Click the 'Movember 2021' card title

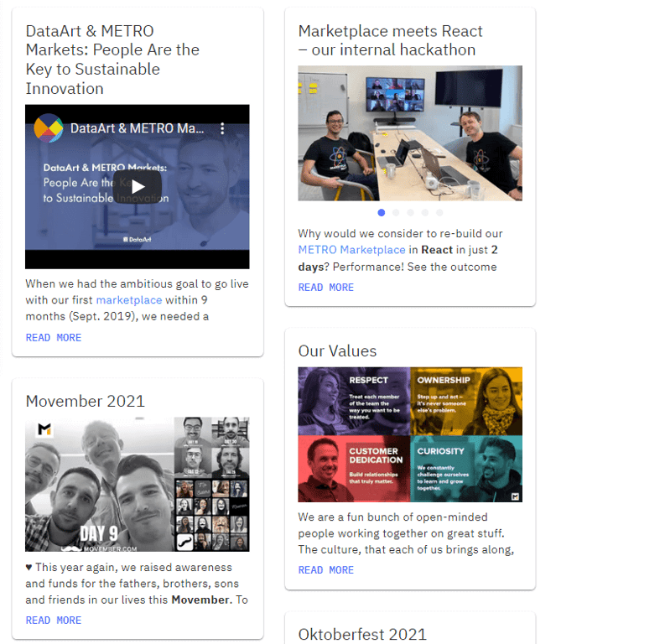86,401
